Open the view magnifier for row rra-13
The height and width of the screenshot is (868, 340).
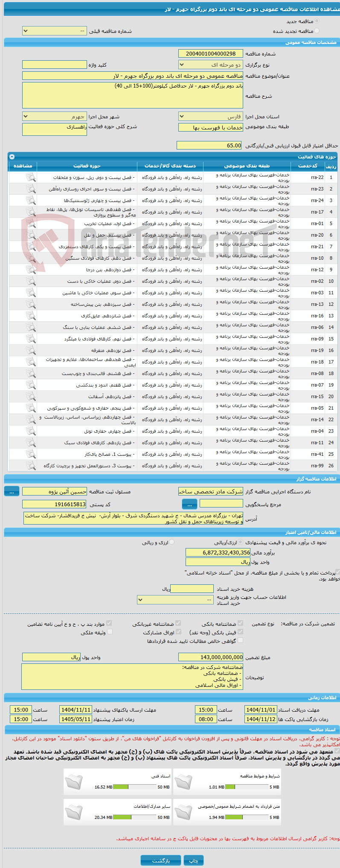coord(31,304)
